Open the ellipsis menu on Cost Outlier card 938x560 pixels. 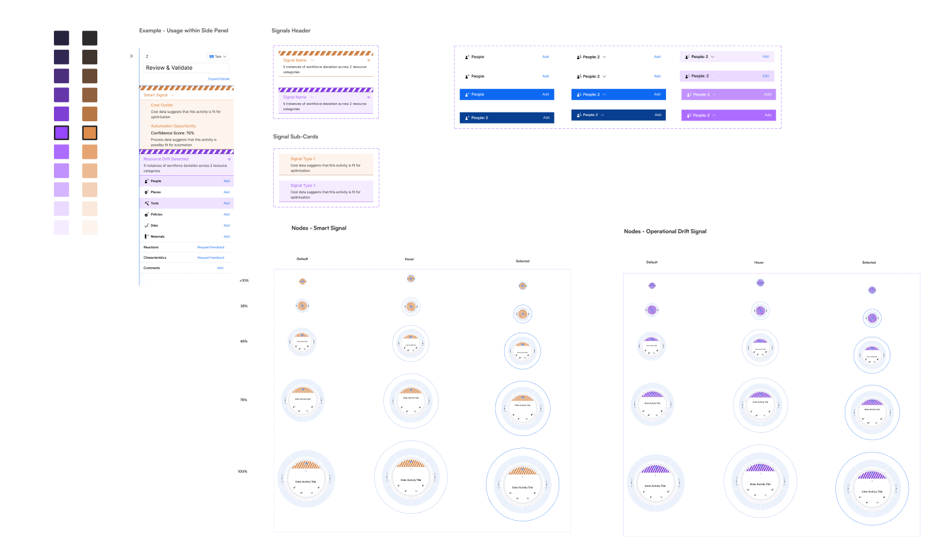(x=229, y=105)
